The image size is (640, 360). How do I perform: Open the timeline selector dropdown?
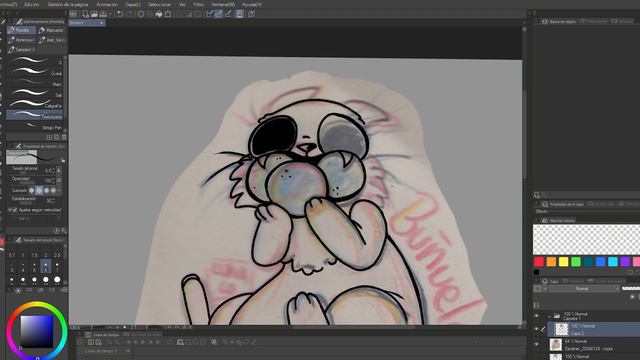tap(127, 351)
